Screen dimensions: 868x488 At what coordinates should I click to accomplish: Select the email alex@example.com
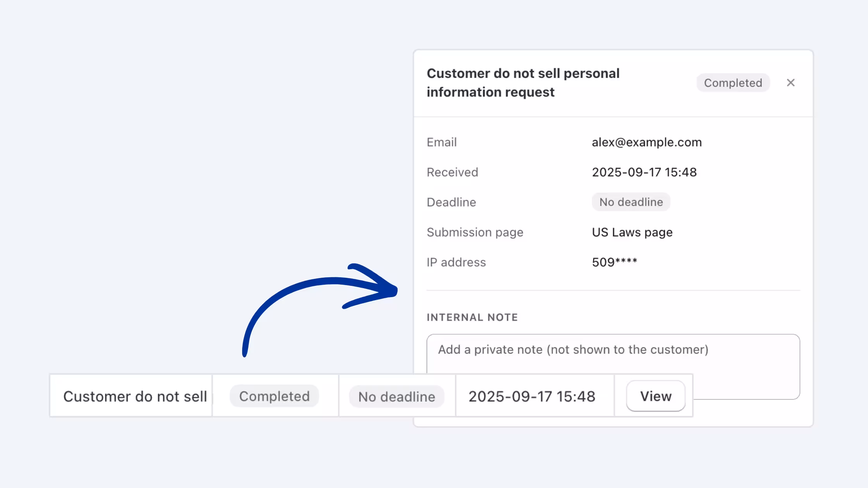(x=646, y=142)
